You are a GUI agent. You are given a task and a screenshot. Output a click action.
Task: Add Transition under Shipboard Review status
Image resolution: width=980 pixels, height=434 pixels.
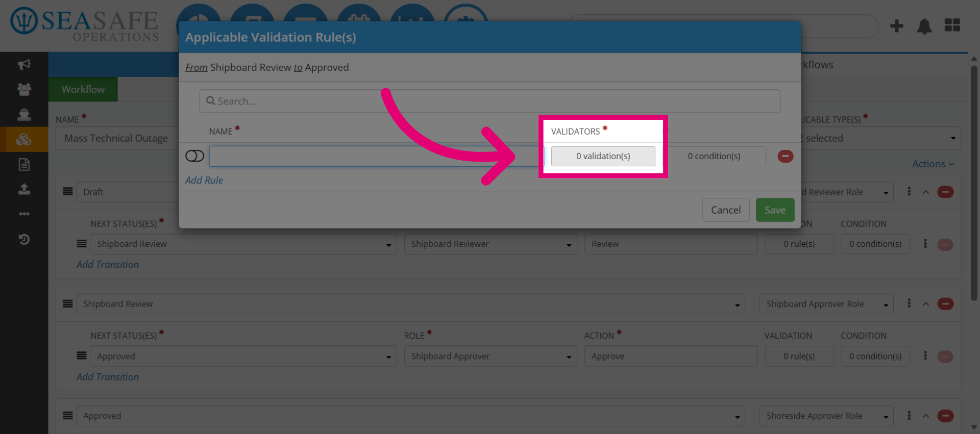click(108, 377)
